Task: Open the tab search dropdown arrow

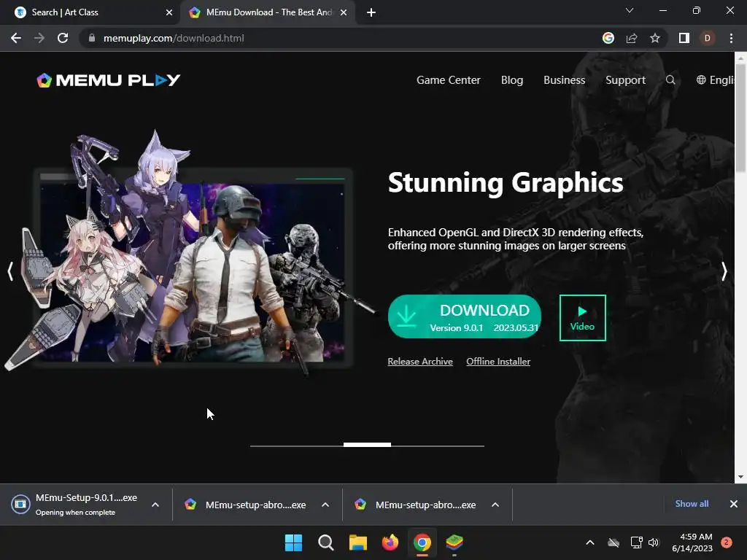Action: 630,10
